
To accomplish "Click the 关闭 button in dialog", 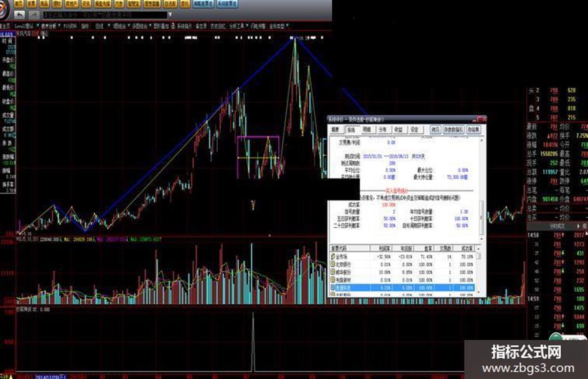I will pyautogui.click(x=435, y=129).
